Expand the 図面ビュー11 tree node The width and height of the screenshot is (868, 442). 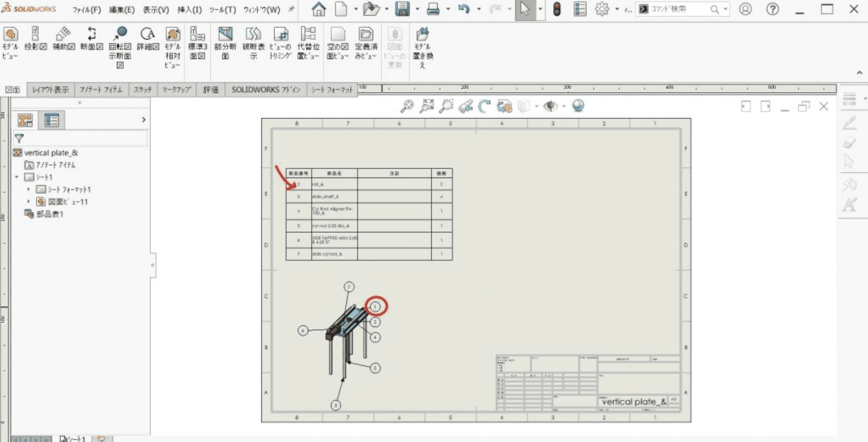29,202
